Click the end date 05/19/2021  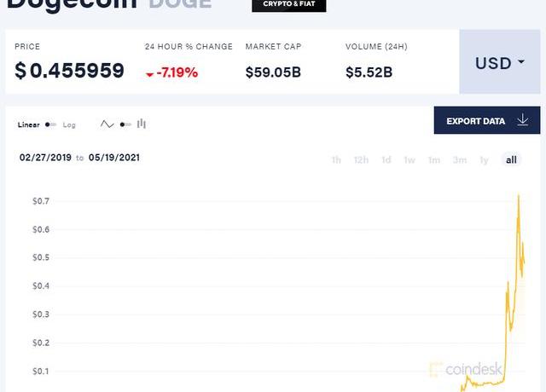115,158
